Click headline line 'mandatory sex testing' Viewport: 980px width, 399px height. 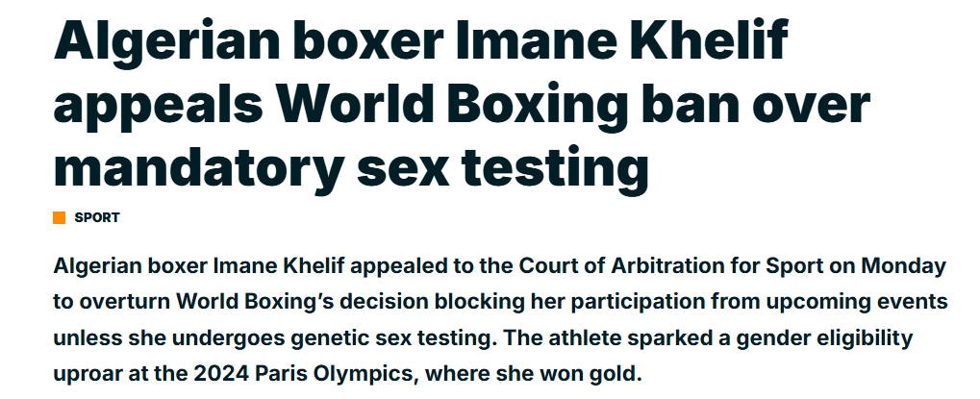click(351, 167)
